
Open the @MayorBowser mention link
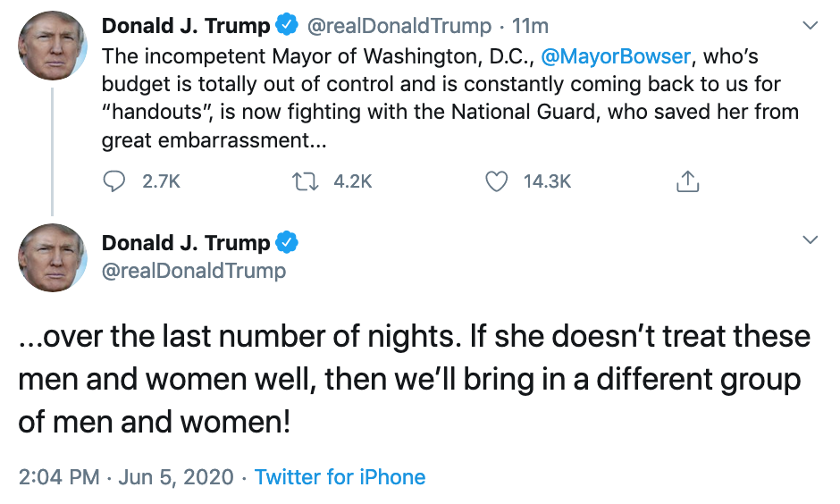(616, 56)
